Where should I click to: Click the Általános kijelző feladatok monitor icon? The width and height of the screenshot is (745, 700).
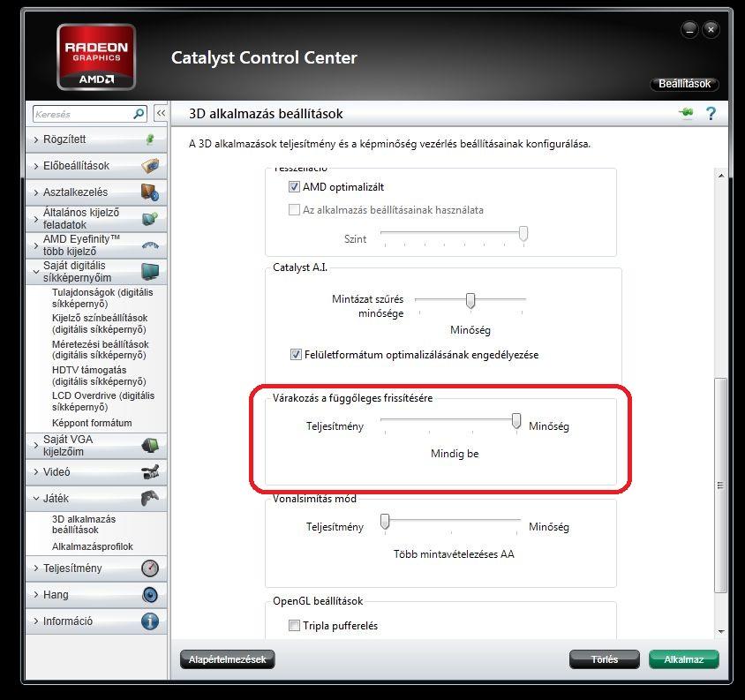point(150,219)
